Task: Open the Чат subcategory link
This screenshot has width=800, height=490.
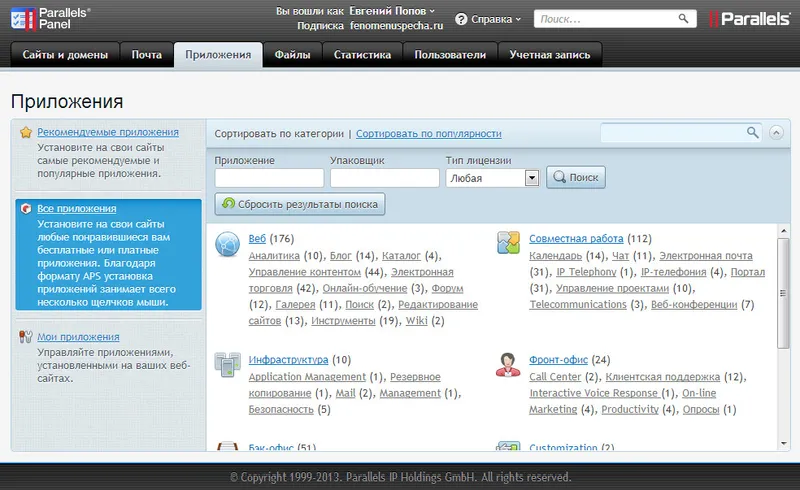Action: tap(620, 256)
